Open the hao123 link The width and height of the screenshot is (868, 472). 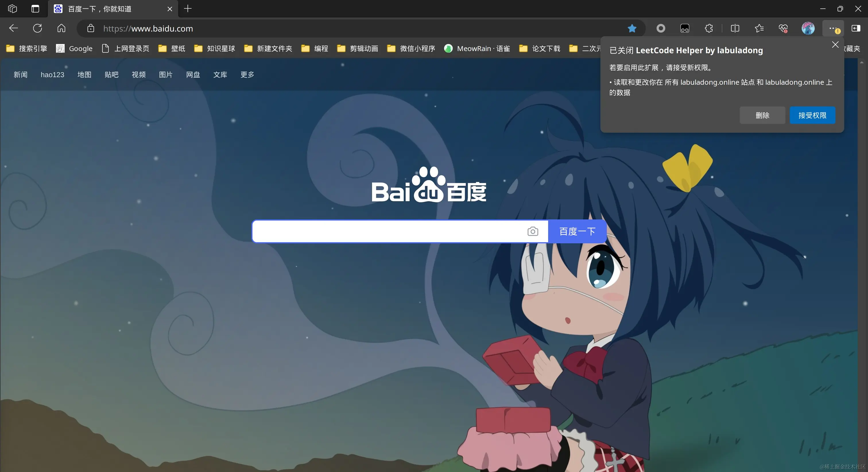point(53,74)
